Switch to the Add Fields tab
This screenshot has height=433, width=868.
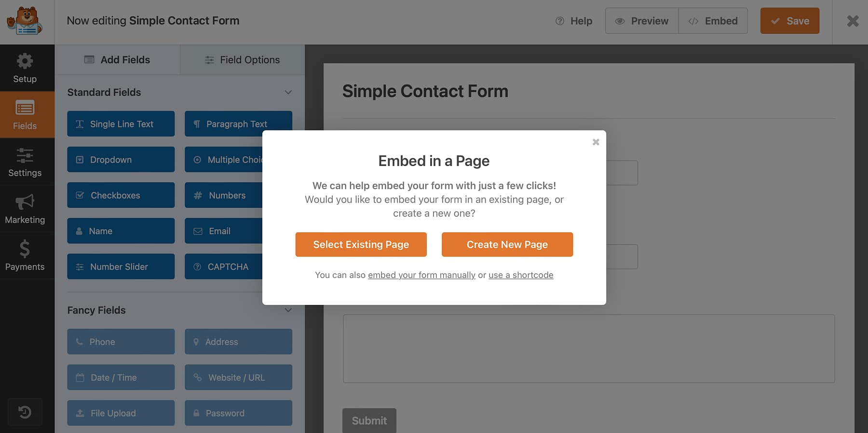pyautogui.click(x=117, y=60)
